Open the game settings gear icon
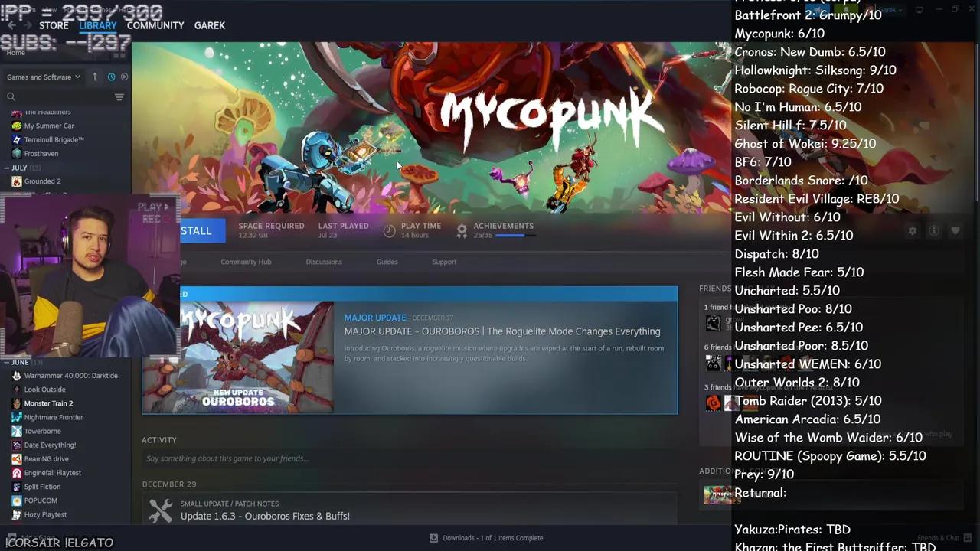Screen dimensions: 980x551 click(x=912, y=230)
